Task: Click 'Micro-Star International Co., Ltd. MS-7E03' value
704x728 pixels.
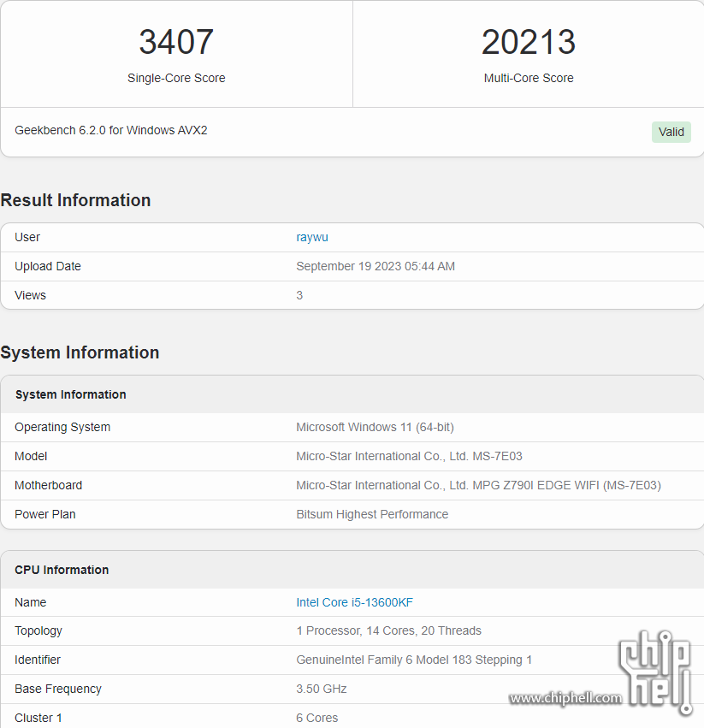Action: pos(409,456)
